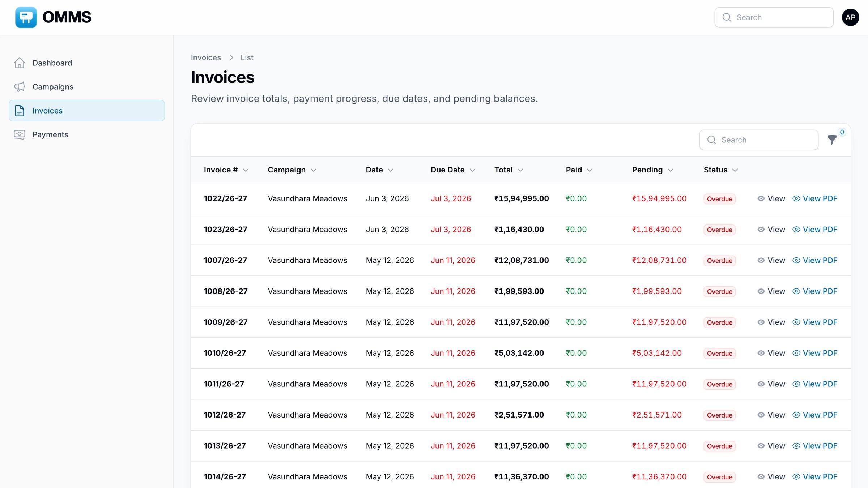Focus the global Search field in header
The image size is (868, 488).
point(774,17)
